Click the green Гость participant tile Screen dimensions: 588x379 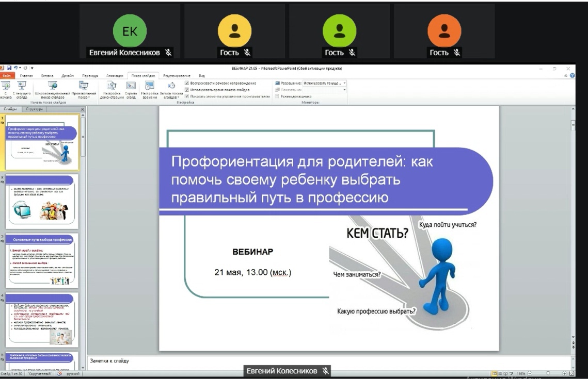pyautogui.click(x=339, y=31)
